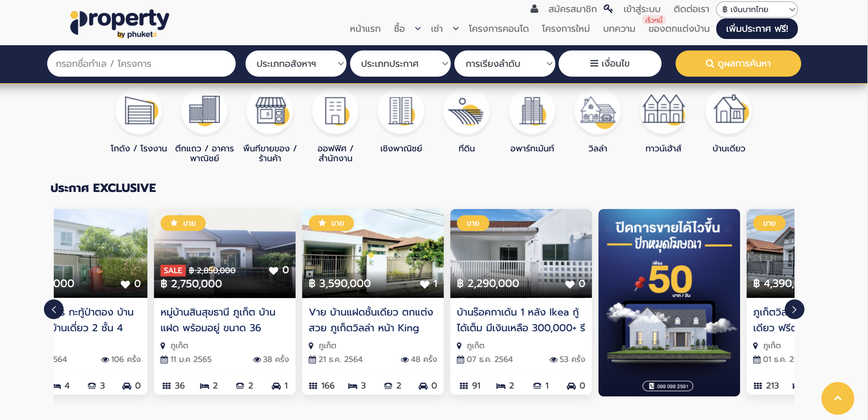Screen dimensions: 868x420
Task: Like the ฿2,290,000 listing via heart icon
Action: click(569, 284)
